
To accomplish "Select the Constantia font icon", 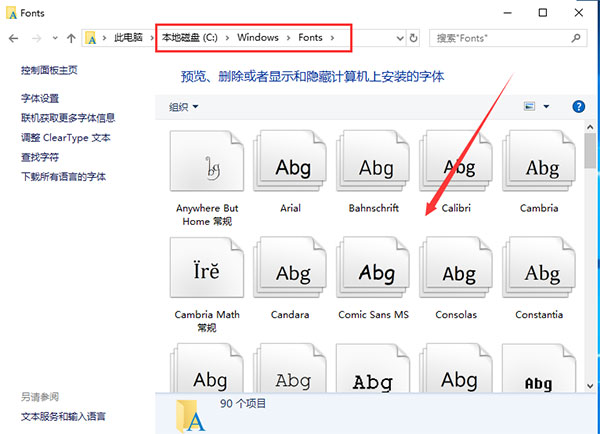I will pos(539,267).
